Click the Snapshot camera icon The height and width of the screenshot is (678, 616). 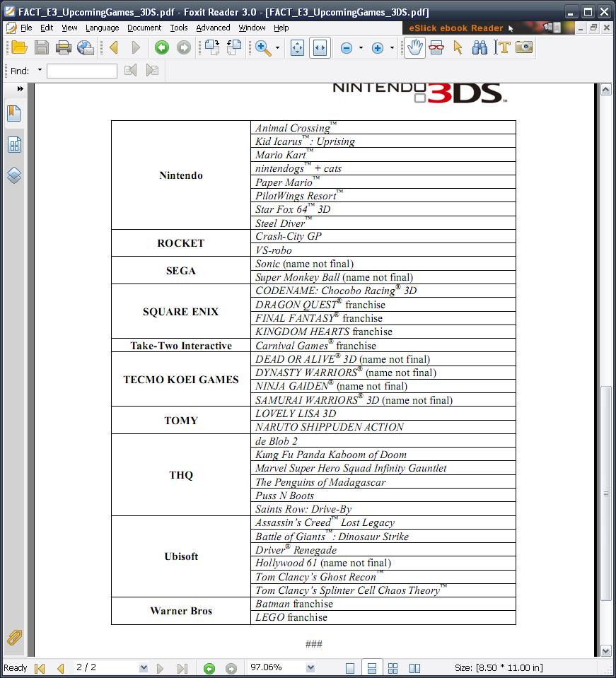click(524, 47)
